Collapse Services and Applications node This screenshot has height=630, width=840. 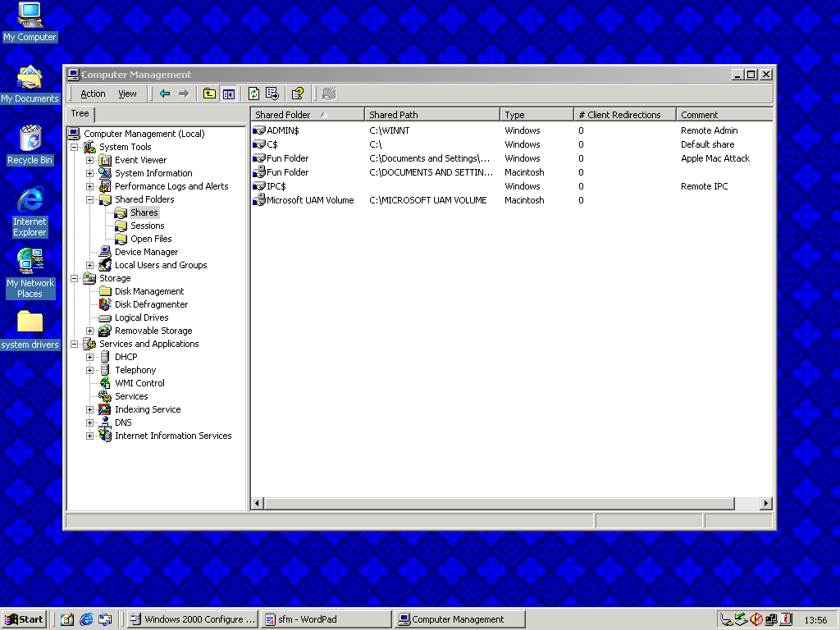pos(75,344)
